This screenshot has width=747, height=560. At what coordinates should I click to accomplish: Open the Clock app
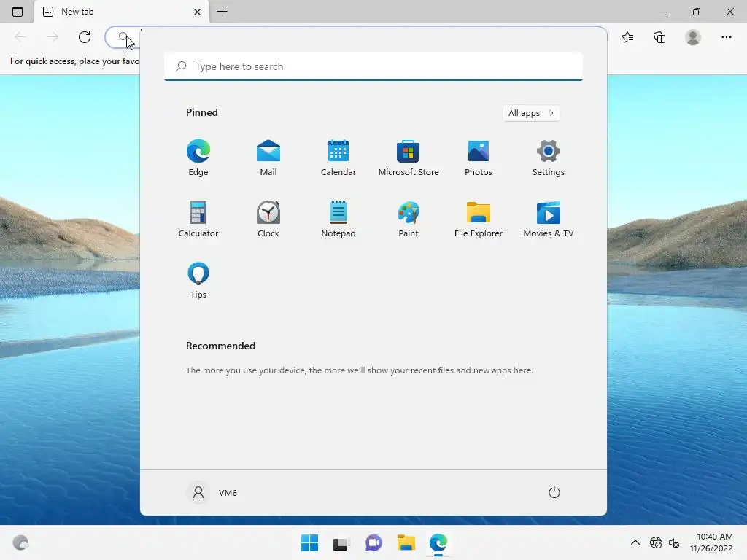coord(268,219)
